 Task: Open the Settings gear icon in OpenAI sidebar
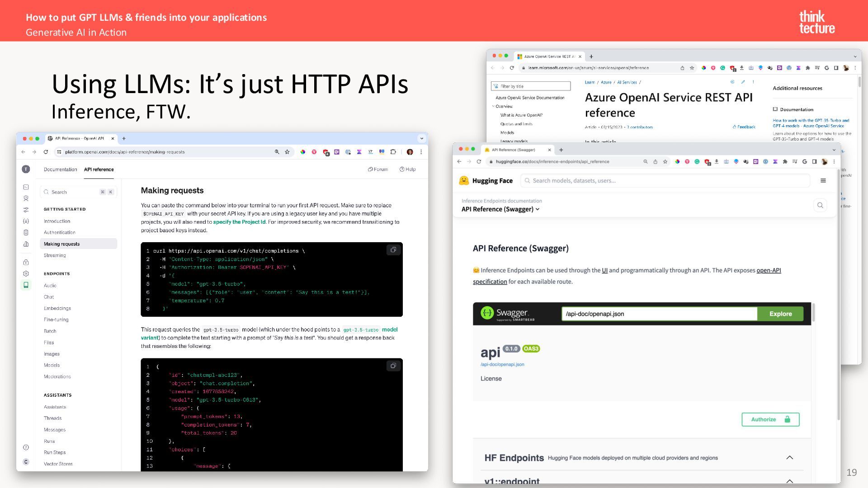[x=26, y=273]
